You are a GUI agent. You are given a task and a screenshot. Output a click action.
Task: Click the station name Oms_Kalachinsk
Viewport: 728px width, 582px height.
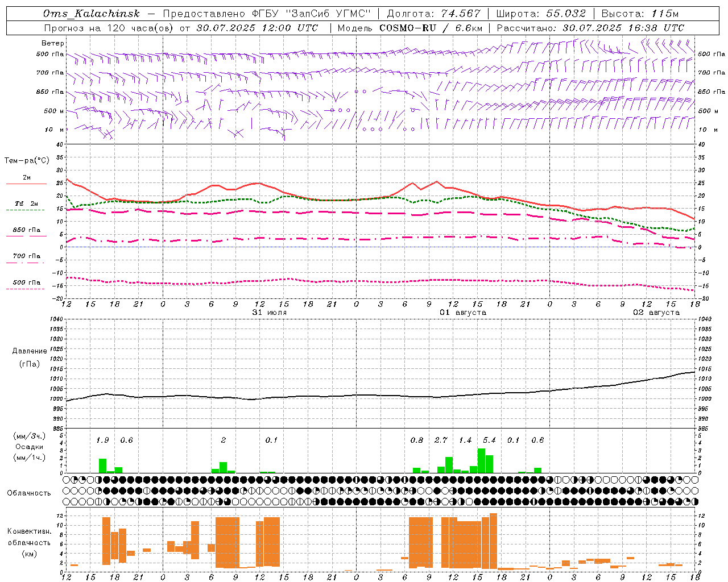tap(91, 14)
